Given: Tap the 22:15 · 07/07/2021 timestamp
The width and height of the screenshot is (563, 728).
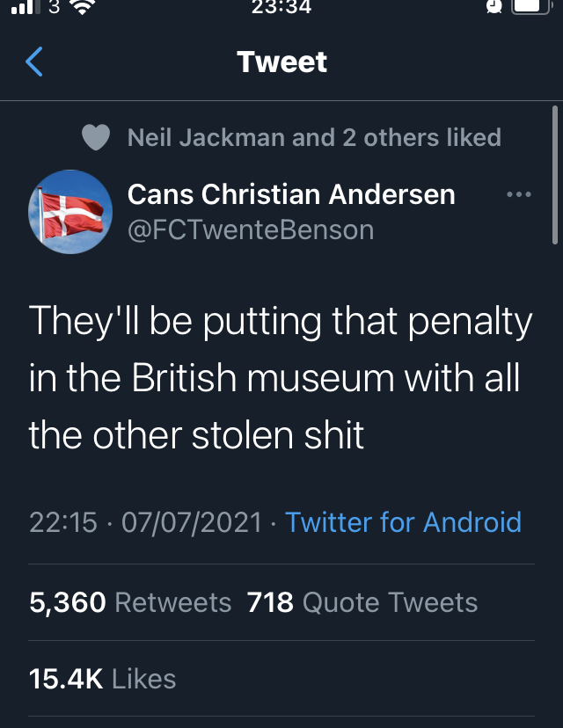Looking at the screenshot, I should 145,522.
